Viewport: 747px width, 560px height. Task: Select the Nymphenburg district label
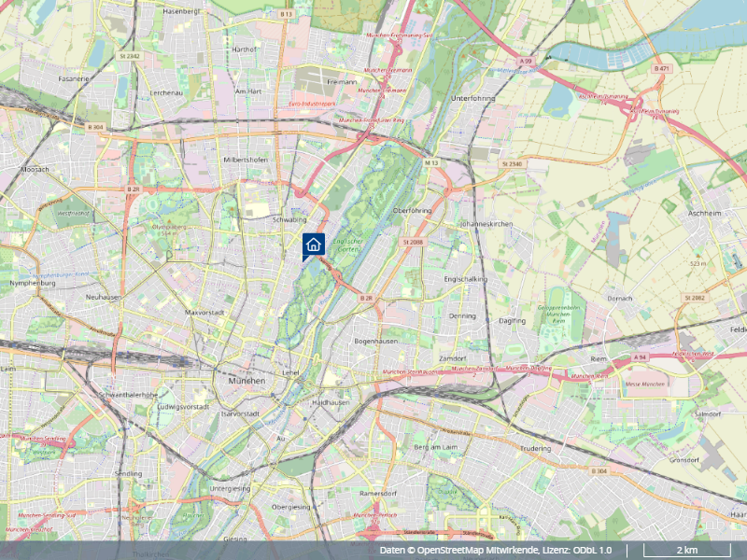click(33, 283)
